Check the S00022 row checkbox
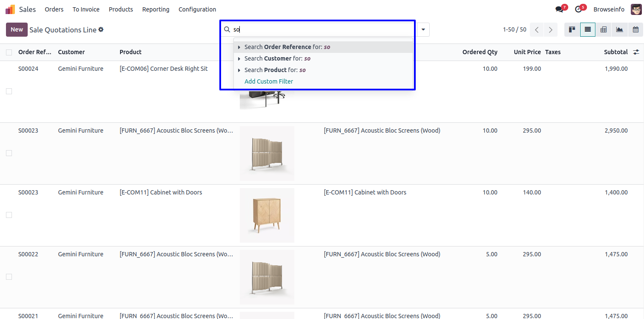Image resolution: width=644 pixels, height=319 pixels. (x=9, y=277)
